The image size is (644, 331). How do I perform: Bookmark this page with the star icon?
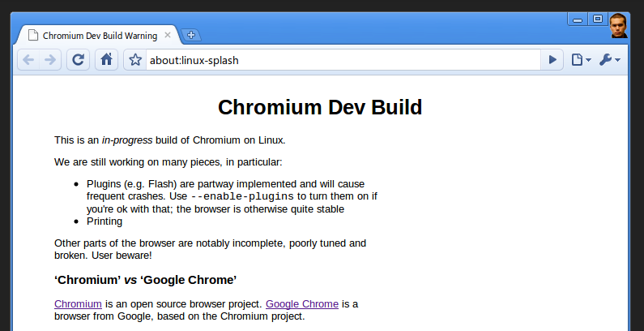click(x=135, y=60)
